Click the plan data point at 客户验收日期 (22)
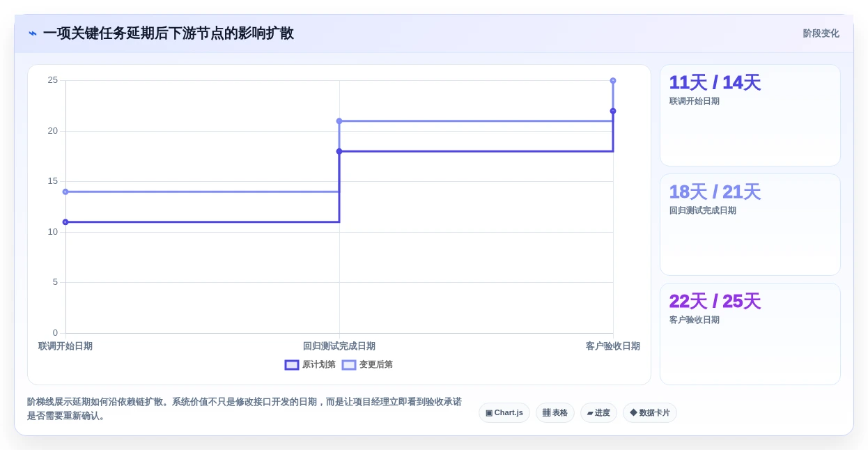Screen dimensions: 868x450 (x=613, y=111)
